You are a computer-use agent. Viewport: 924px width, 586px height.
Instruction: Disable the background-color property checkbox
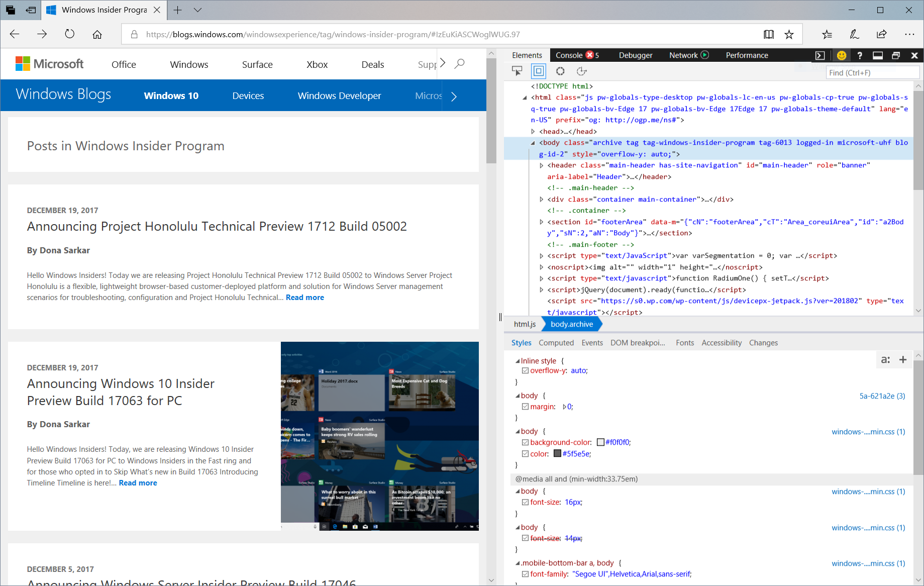525,442
